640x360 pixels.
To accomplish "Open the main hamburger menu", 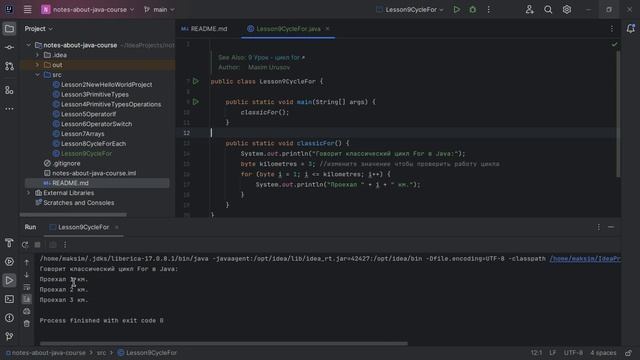I will 27,9.
